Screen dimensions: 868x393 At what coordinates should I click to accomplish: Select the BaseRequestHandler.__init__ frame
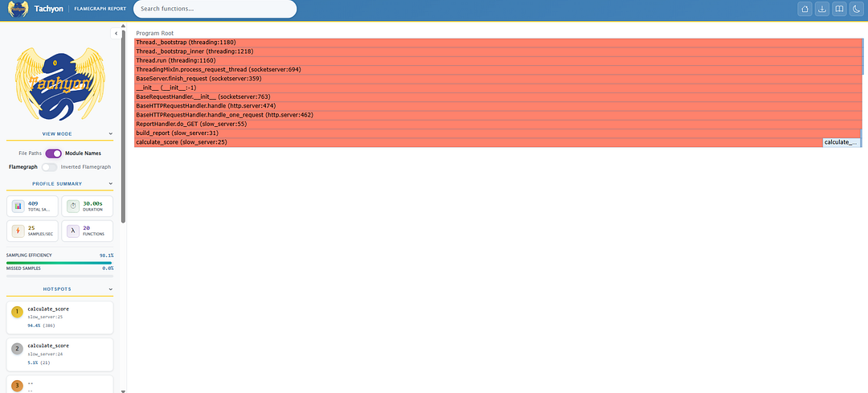pyautogui.click(x=498, y=97)
